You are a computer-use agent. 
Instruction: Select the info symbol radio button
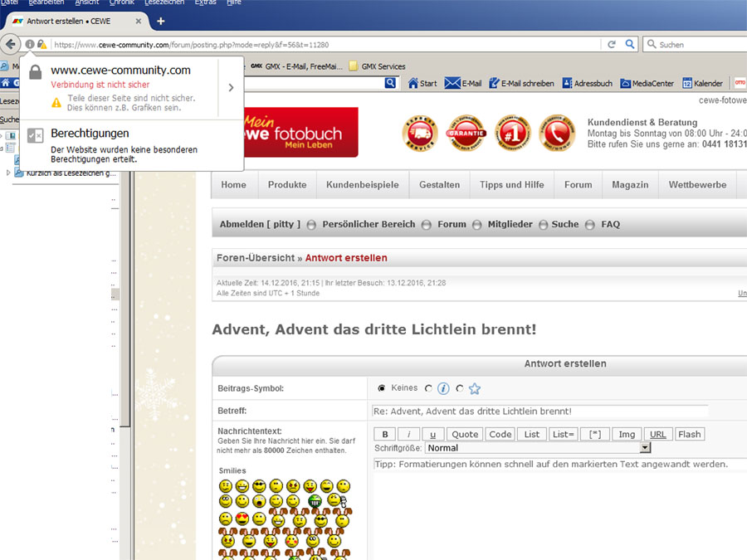(x=428, y=388)
